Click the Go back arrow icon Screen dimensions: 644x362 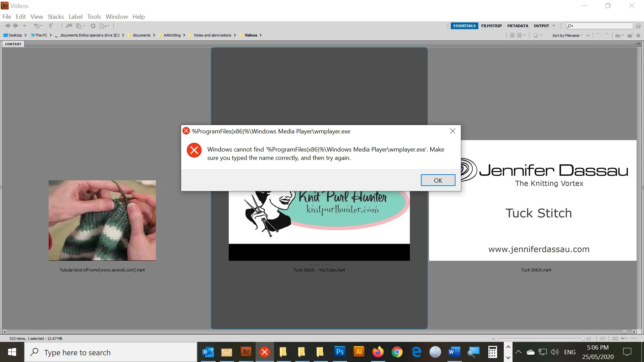pyautogui.click(x=7, y=26)
